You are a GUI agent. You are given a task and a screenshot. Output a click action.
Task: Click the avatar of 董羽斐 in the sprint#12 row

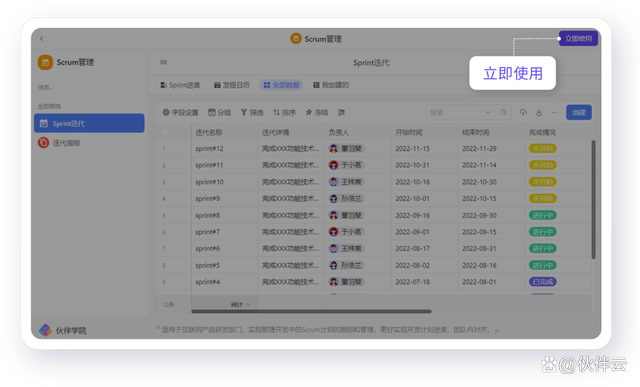[333, 149]
